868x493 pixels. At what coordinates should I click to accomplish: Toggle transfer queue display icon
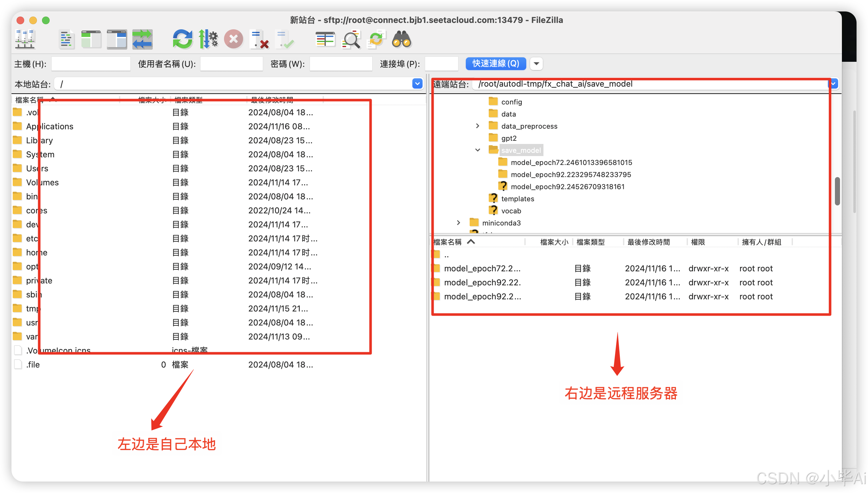(143, 39)
